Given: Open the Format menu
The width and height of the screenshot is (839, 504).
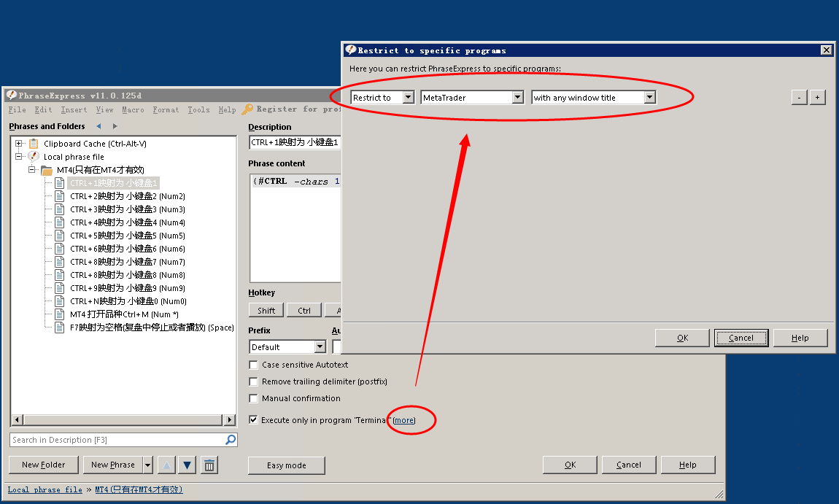Looking at the screenshot, I should [x=166, y=109].
